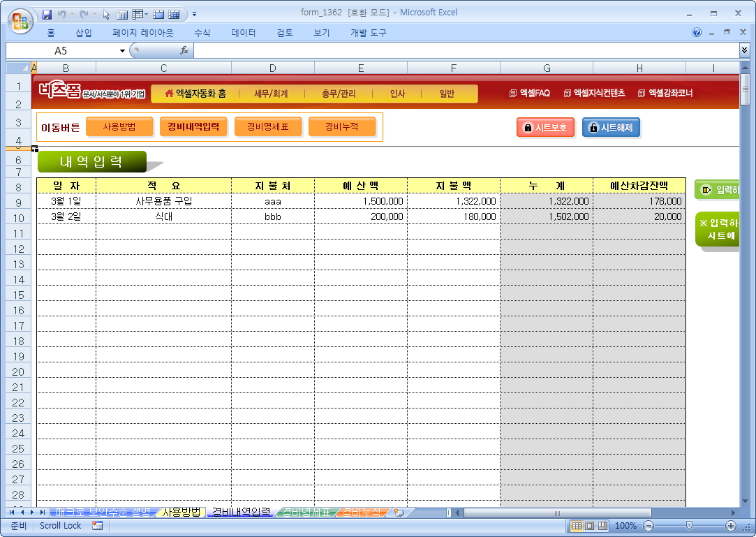Select the cell containing 사무용품 구입

click(163, 201)
